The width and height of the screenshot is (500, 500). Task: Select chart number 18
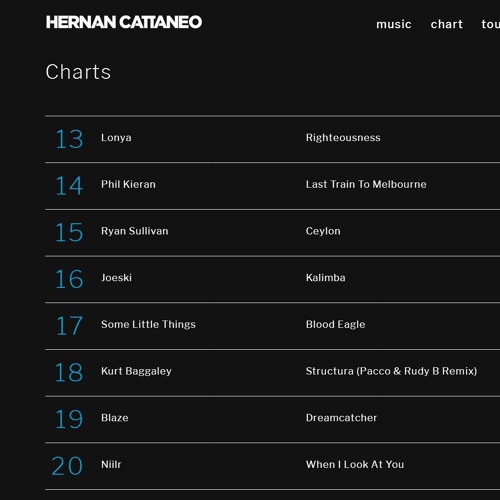pos(69,372)
